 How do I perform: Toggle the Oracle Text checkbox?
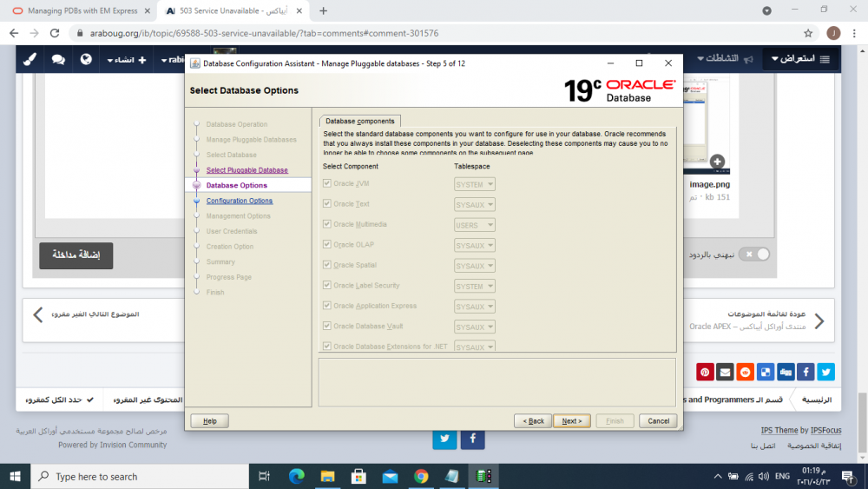(x=327, y=204)
